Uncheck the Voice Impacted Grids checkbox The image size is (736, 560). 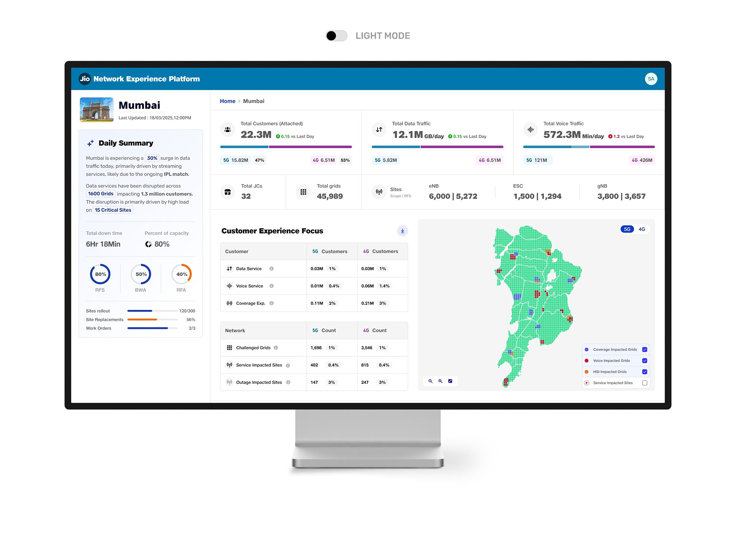[644, 361]
